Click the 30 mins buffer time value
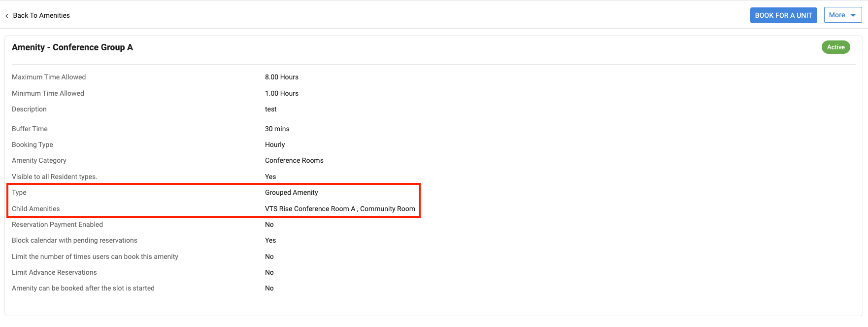 coord(277,129)
